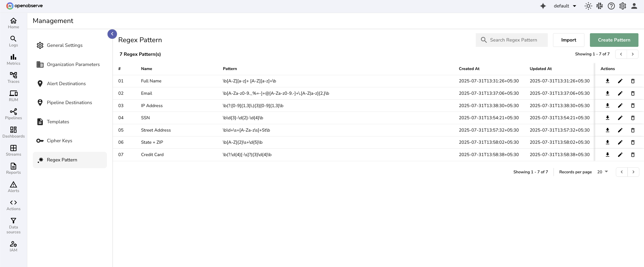This screenshot has height=267, width=644.
Task: Delete the IP Address pattern
Action: click(633, 106)
